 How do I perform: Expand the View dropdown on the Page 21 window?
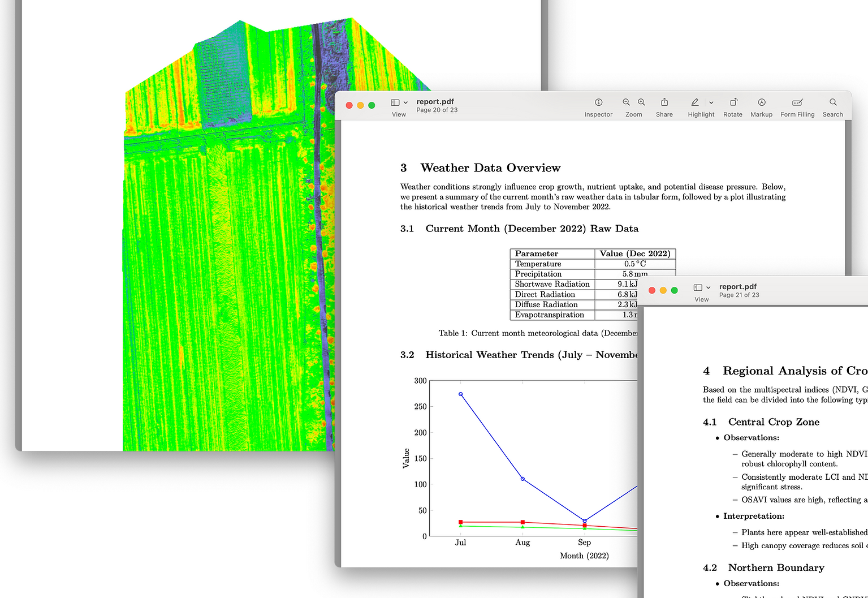click(707, 287)
